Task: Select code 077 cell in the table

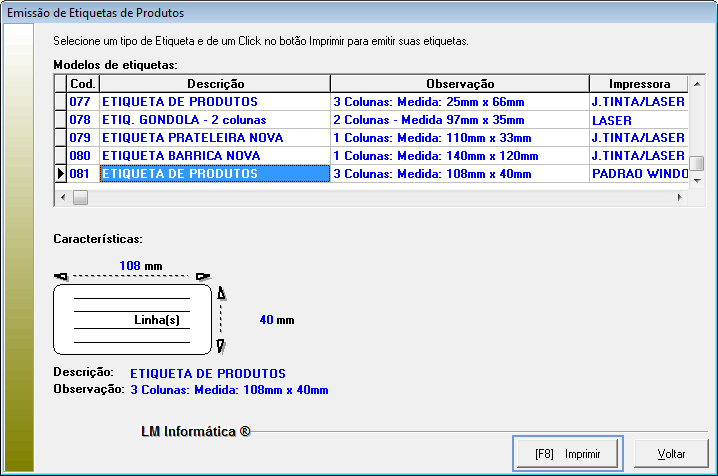Action: pyautogui.click(x=82, y=102)
